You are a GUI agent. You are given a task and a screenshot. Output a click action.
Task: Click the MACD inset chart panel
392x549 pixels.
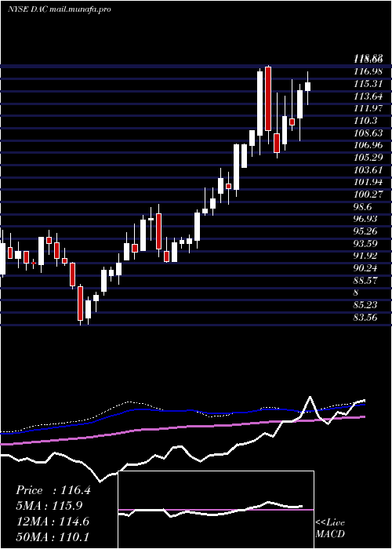(x=216, y=510)
